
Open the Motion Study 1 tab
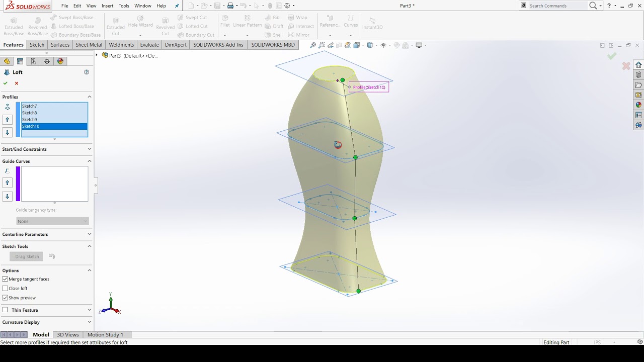coord(105,335)
